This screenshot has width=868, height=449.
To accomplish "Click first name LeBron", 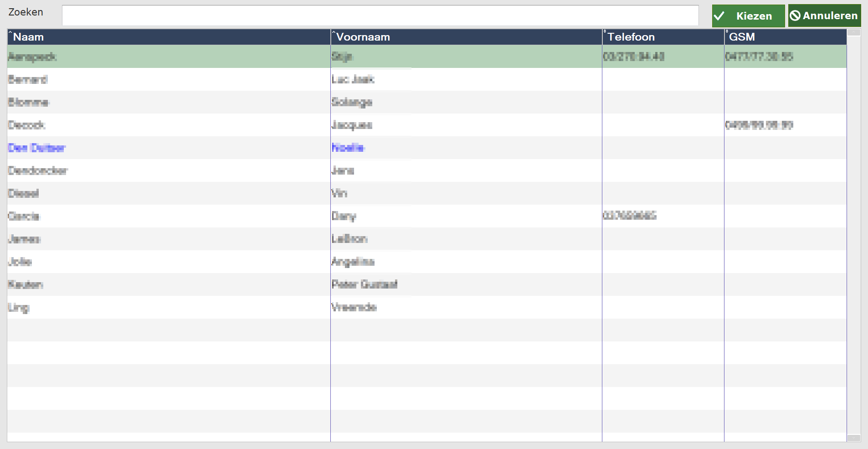I will pos(349,239).
